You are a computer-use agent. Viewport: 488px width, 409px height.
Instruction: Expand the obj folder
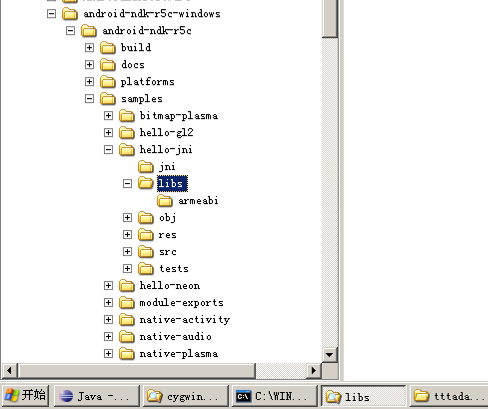127,218
